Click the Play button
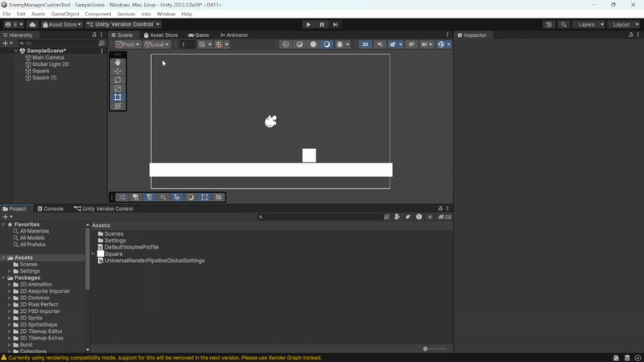Screen dimensions: 644x362 tap(308, 25)
